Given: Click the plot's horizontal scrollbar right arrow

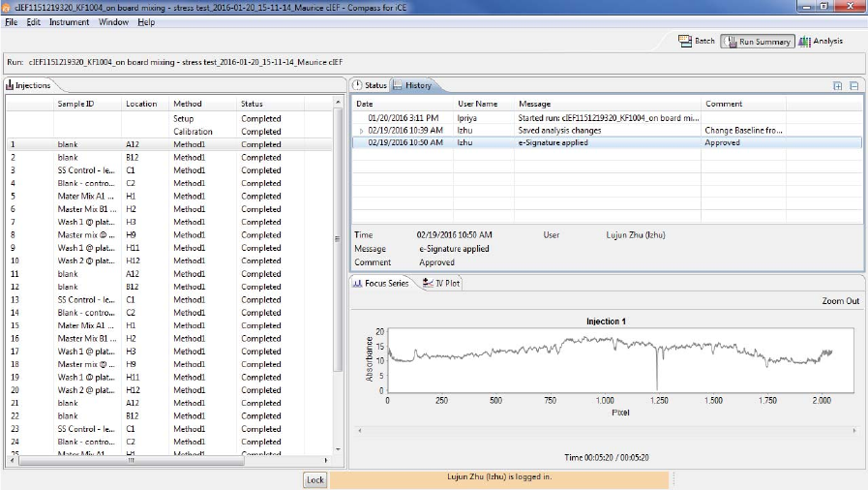Looking at the screenshot, I should click(x=853, y=431).
